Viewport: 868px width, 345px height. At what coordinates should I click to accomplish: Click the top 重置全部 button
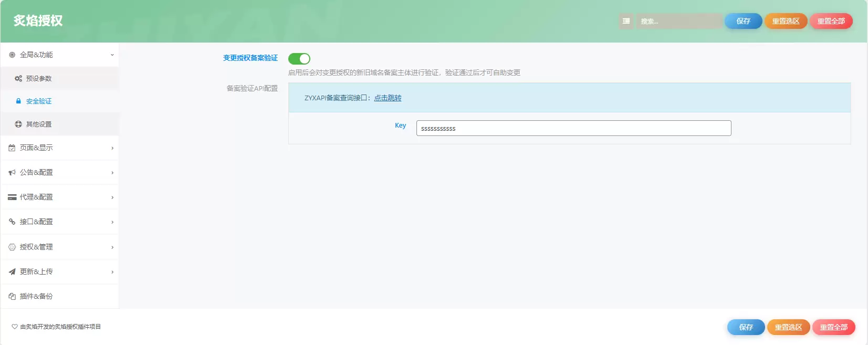(831, 21)
